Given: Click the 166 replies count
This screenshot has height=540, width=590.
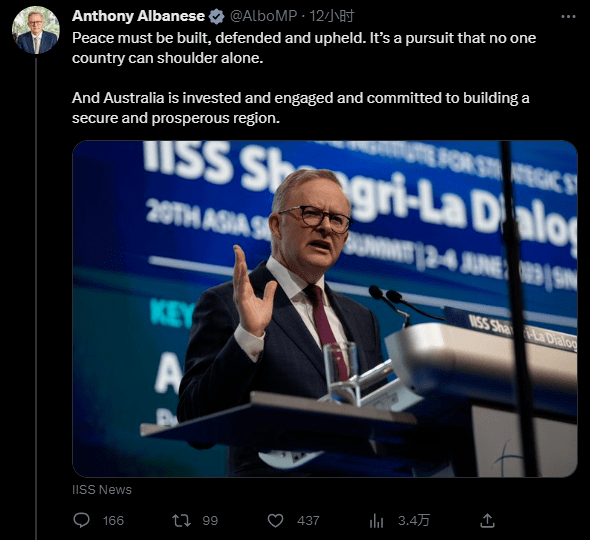Looking at the screenshot, I should click(113, 521).
